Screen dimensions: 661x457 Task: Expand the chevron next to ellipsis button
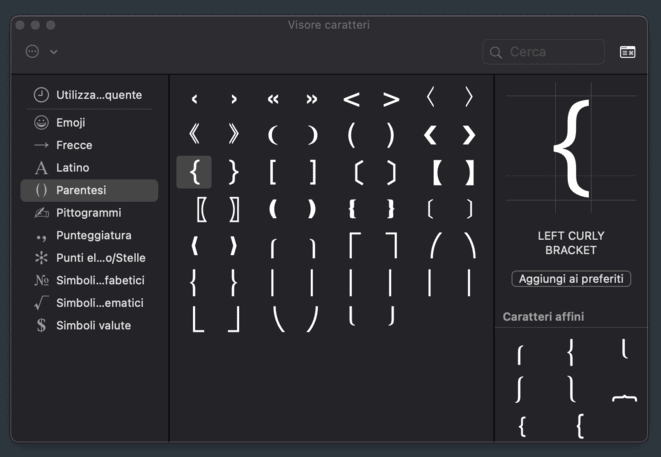click(x=54, y=51)
